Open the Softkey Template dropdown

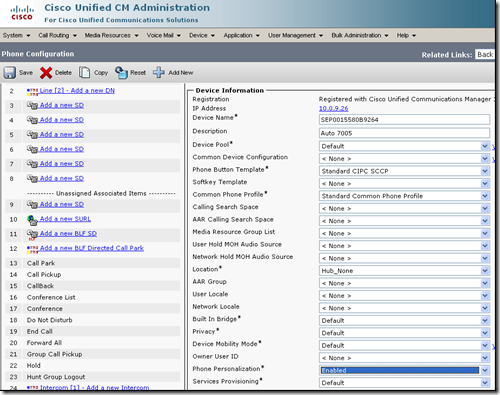click(x=404, y=184)
